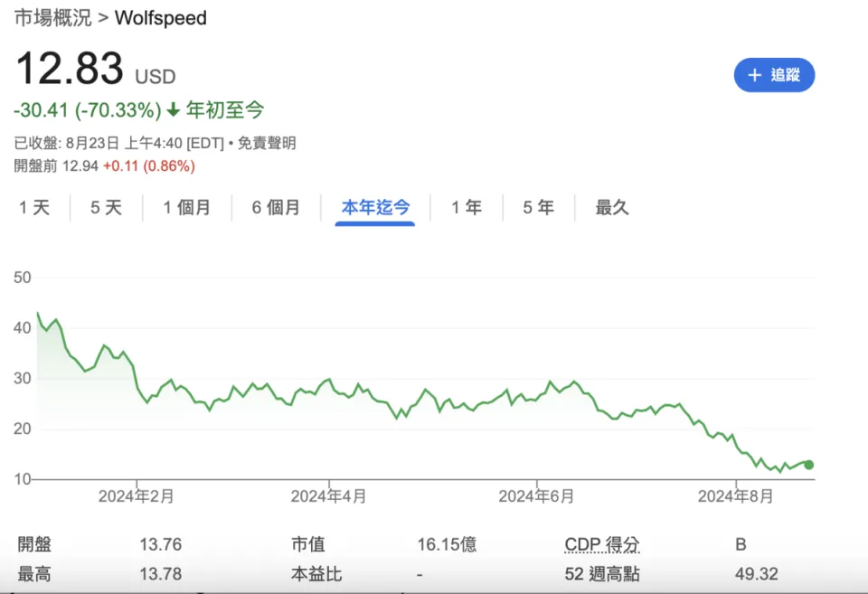868x594 pixels.
Task: Click the -30.41 (-70.33%) change text
Action: click(x=88, y=110)
